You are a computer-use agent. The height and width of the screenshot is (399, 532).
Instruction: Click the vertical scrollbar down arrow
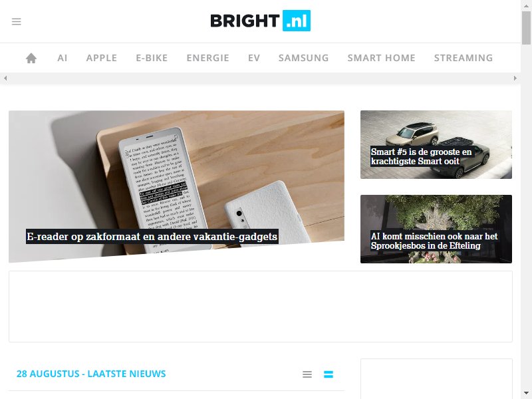pos(526,392)
